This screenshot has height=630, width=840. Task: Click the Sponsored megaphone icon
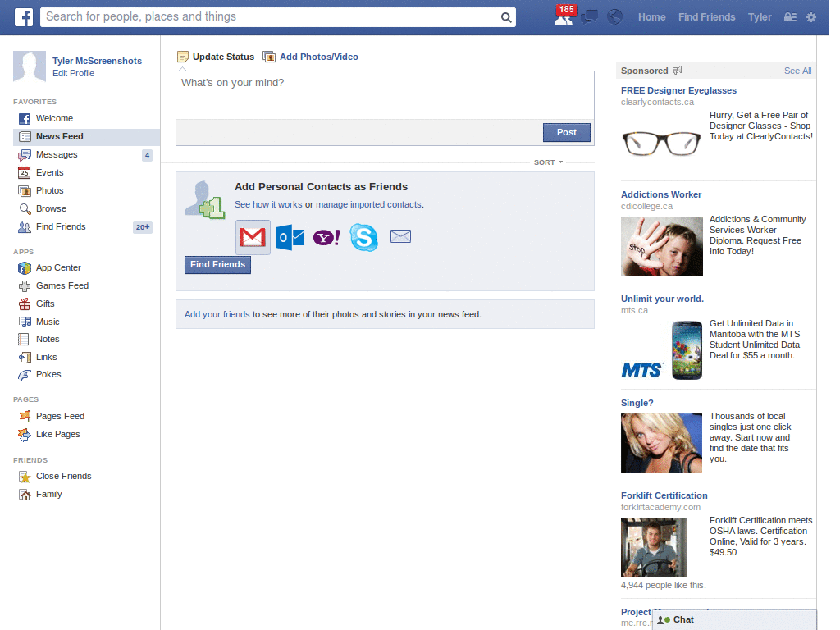(x=677, y=71)
